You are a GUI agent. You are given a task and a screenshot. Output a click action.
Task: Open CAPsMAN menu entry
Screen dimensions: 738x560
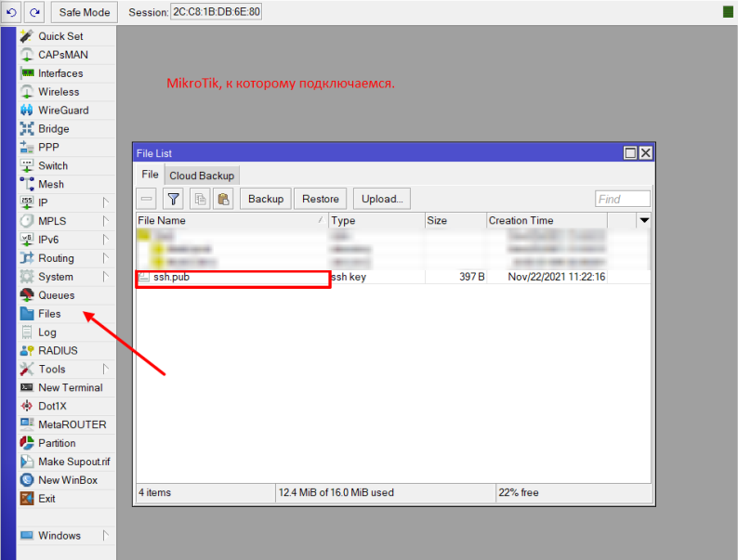66,55
